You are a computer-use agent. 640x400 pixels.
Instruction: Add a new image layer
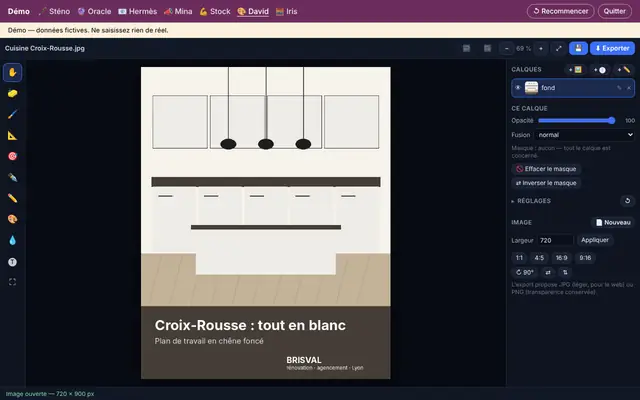coord(576,70)
